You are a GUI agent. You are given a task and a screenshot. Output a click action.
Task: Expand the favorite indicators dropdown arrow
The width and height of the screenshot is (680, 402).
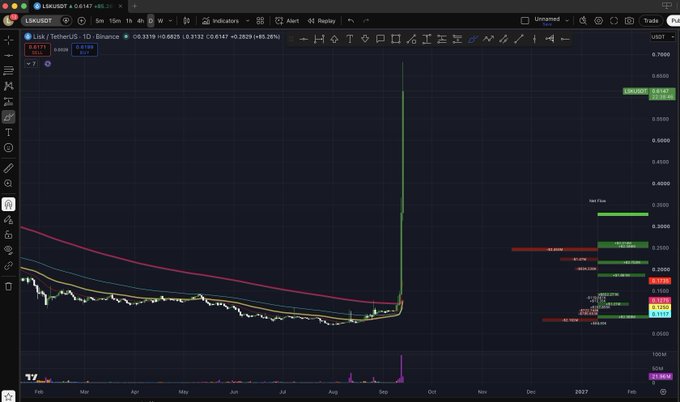248,20
